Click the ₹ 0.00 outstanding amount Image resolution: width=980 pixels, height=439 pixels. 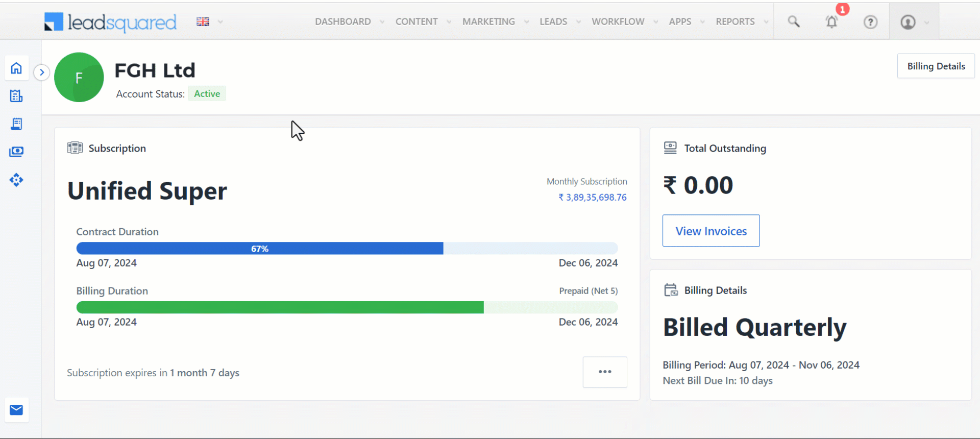point(698,185)
